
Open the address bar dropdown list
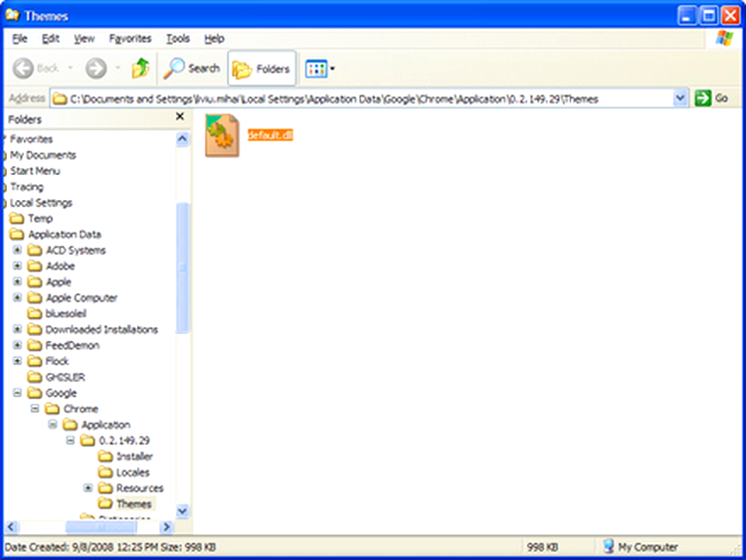pyautogui.click(x=680, y=98)
